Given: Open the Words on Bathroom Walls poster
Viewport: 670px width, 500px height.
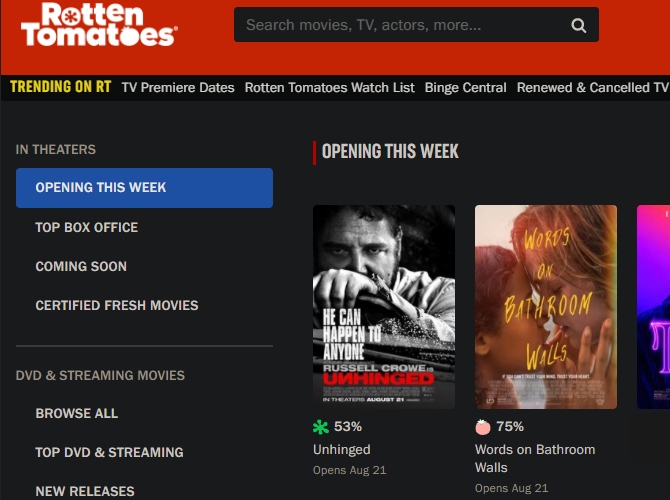Looking at the screenshot, I should (x=546, y=307).
